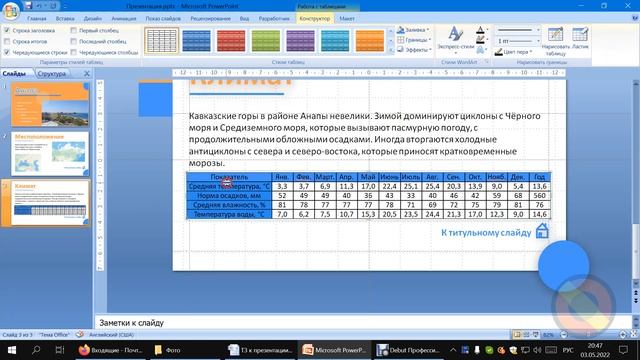
Task: Zoom in with the plus zoom button
Action: 623,335
